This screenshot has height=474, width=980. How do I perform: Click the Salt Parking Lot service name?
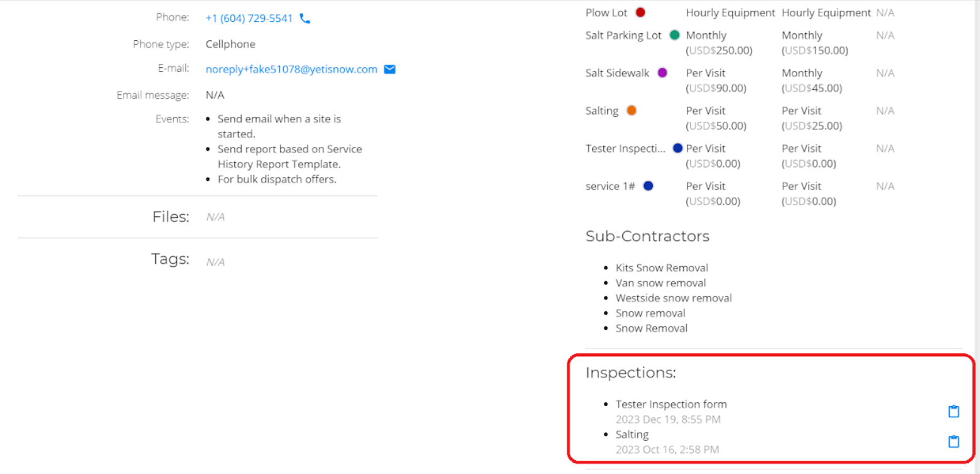click(623, 35)
